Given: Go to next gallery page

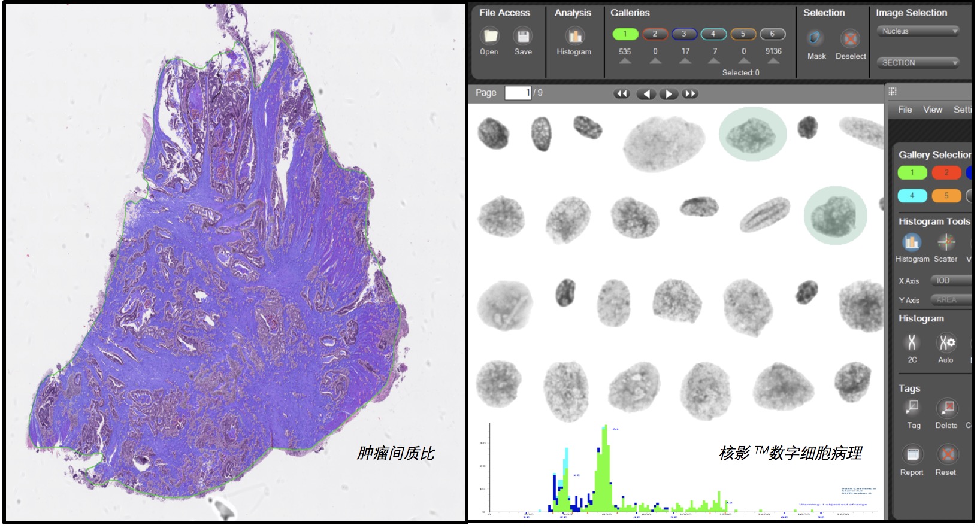Looking at the screenshot, I should tap(669, 93).
